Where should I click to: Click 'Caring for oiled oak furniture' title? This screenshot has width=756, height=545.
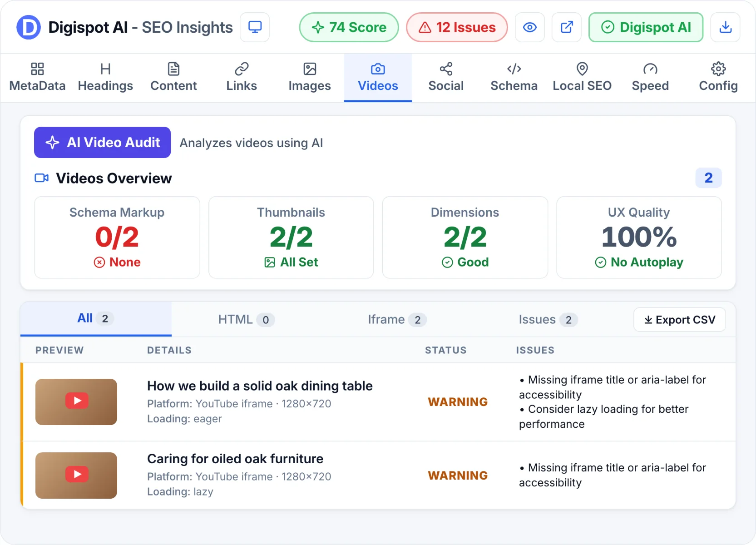[235, 459]
